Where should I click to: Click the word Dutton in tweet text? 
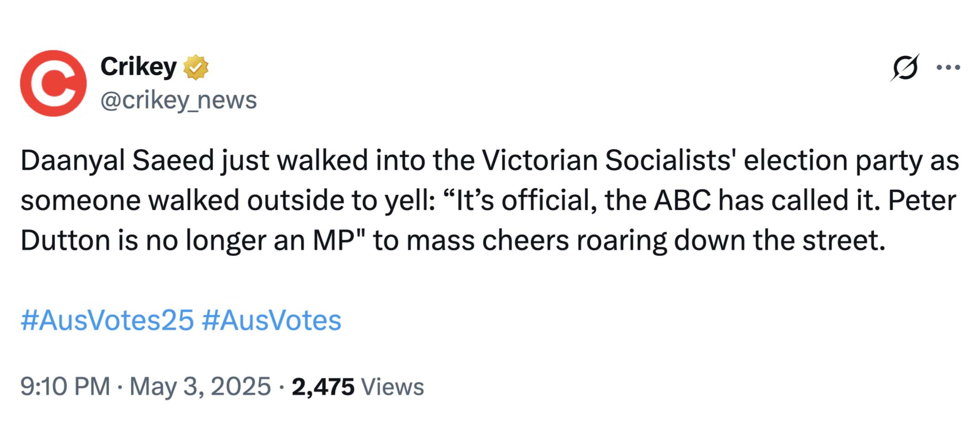(65, 240)
